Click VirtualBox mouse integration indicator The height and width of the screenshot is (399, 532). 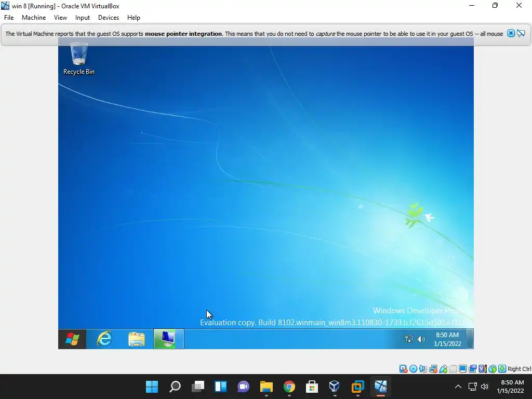[x=493, y=369]
